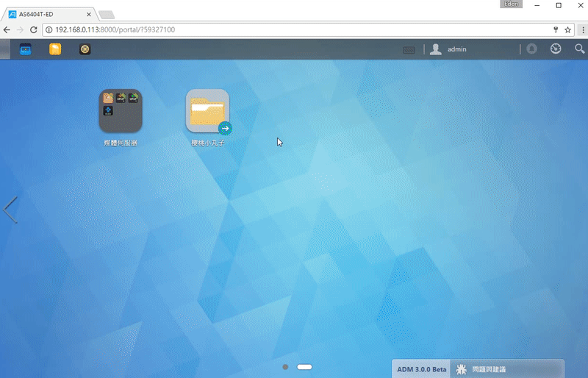
Task: Open the notifications bell icon
Action: point(531,49)
